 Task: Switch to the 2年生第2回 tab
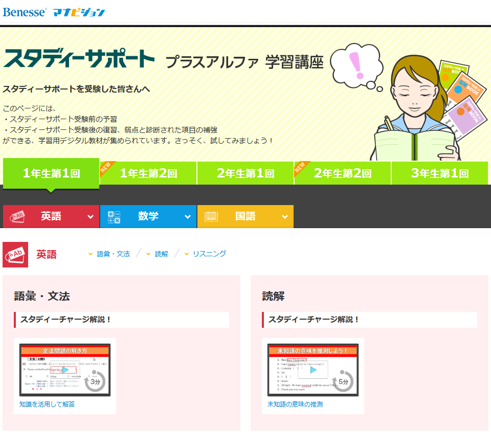tap(343, 173)
